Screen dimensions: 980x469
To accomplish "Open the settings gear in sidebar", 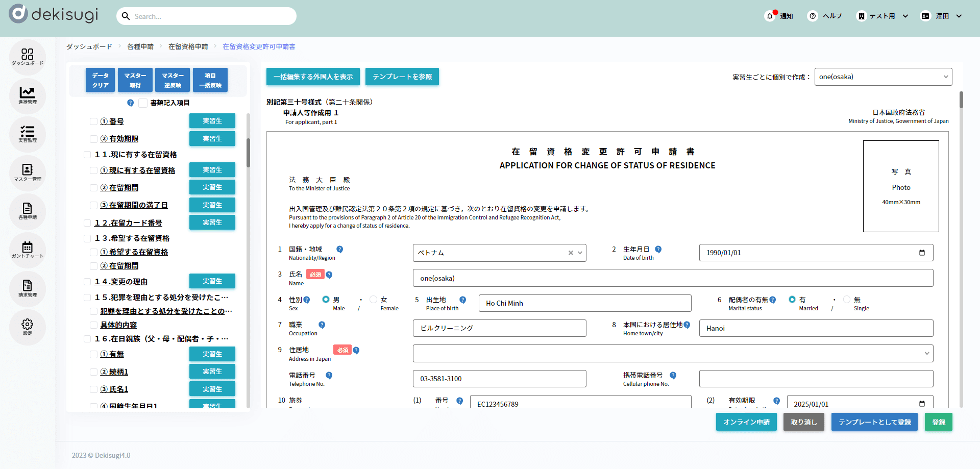I will click(x=28, y=327).
